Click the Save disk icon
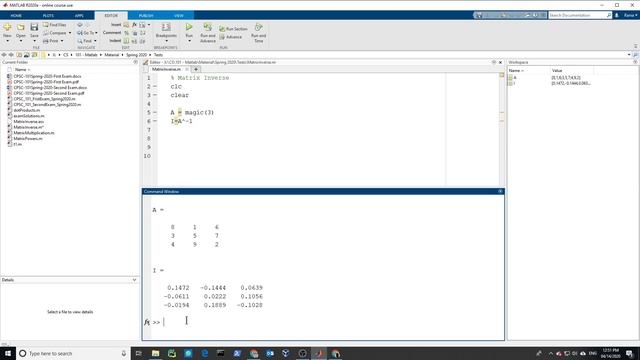 pyautogui.click(x=34, y=27)
